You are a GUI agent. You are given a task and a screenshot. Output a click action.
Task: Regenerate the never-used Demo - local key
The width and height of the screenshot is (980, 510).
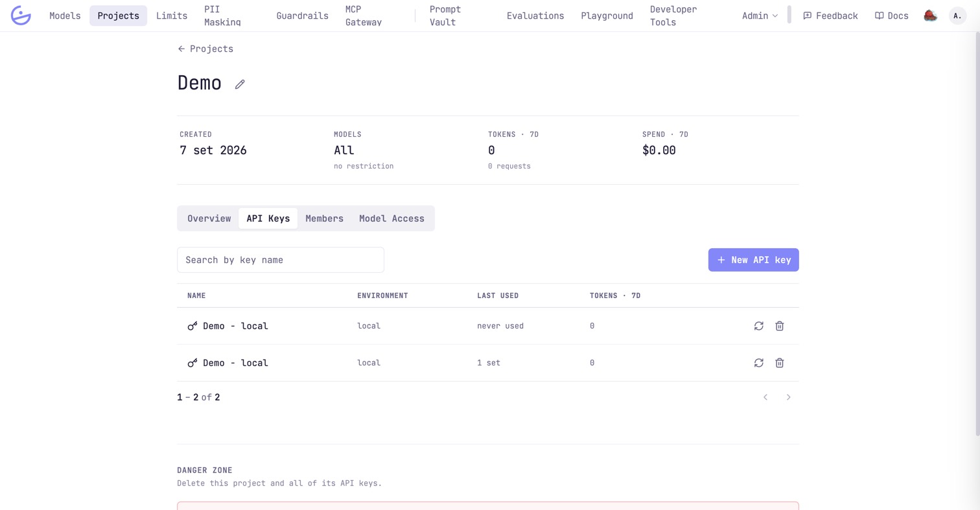[x=758, y=326]
